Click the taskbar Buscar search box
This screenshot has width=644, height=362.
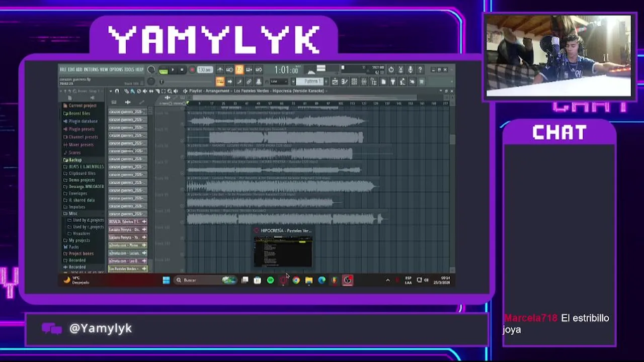tap(205, 280)
